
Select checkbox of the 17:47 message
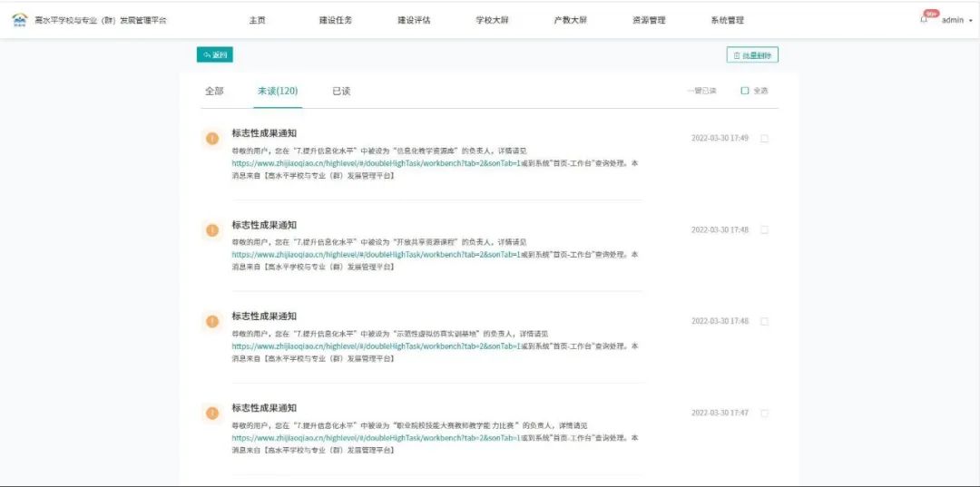pyautogui.click(x=764, y=413)
